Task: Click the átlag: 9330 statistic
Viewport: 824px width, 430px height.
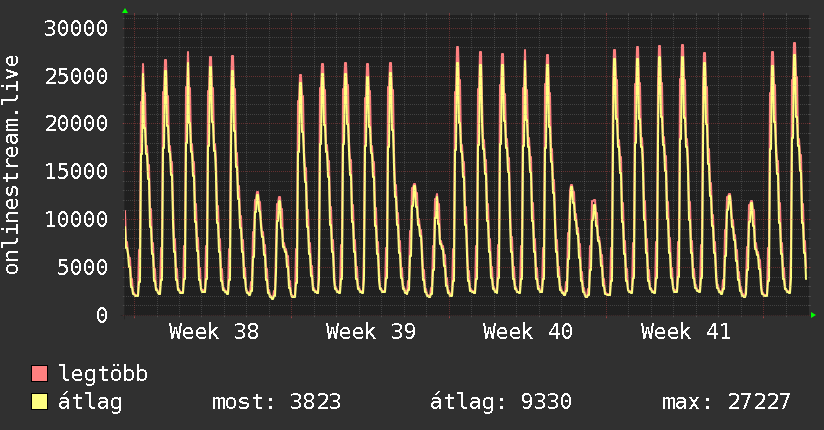Action: (501, 402)
